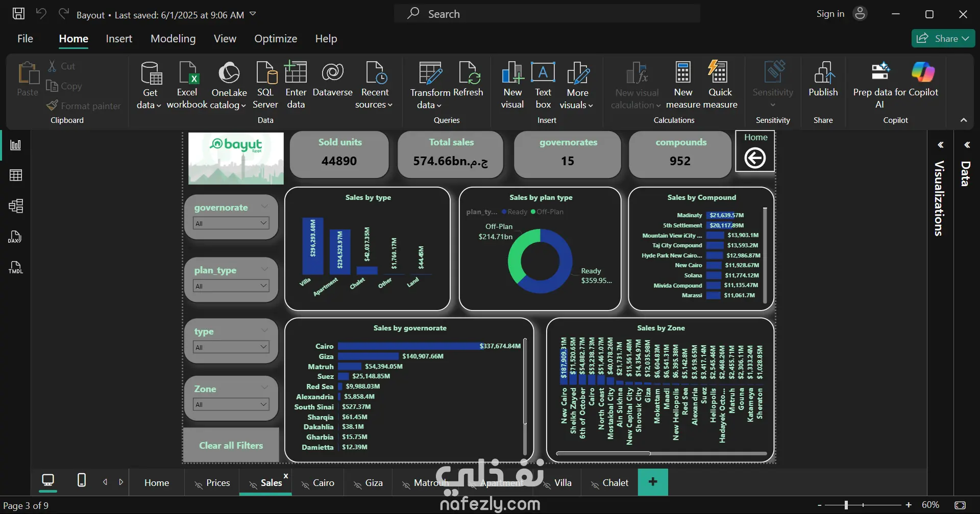The image size is (980, 514).
Task: Publish the report
Action: coord(823,80)
